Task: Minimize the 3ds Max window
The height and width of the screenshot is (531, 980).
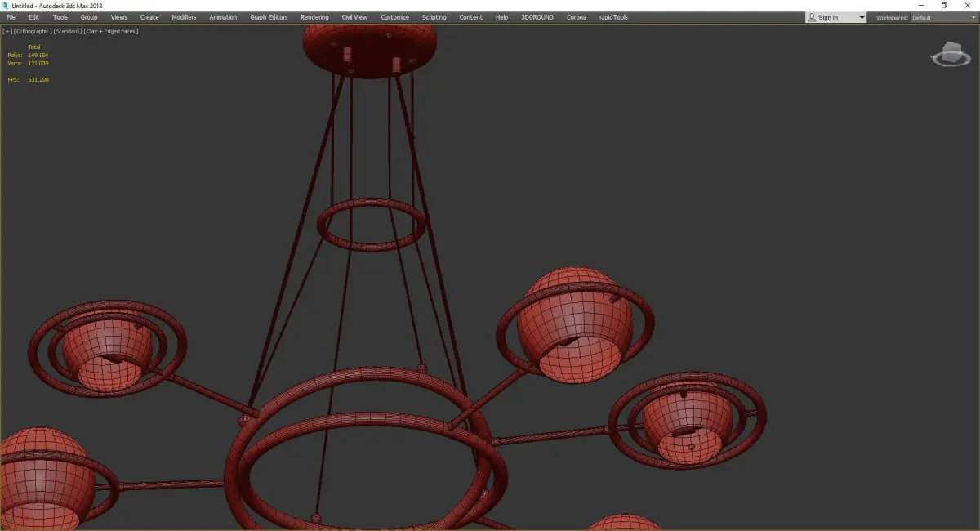Action: [921, 5]
